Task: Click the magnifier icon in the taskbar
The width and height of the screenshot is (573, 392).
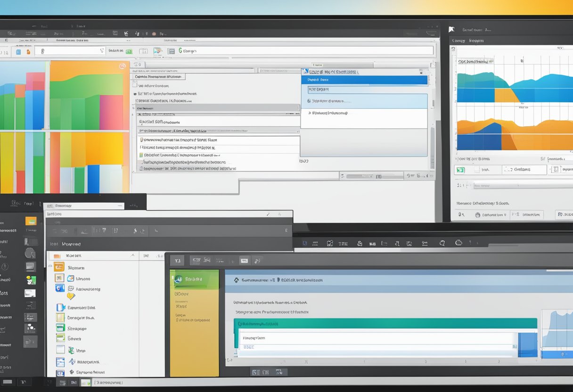Action: click(442, 243)
